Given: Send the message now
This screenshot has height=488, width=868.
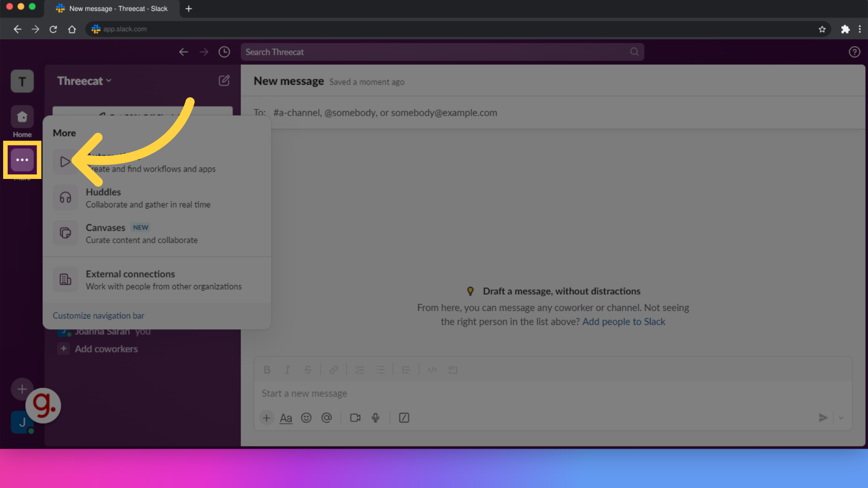Looking at the screenshot, I should pos(823,418).
